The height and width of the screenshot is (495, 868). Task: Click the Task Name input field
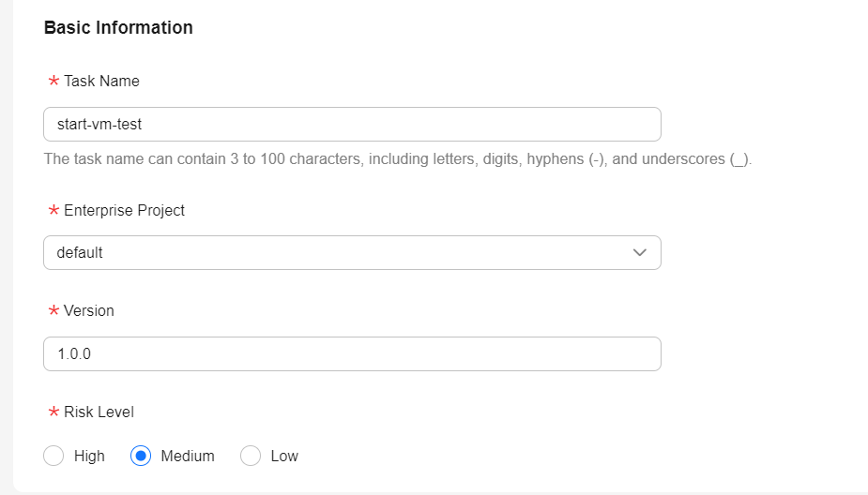[x=352, y=124]
